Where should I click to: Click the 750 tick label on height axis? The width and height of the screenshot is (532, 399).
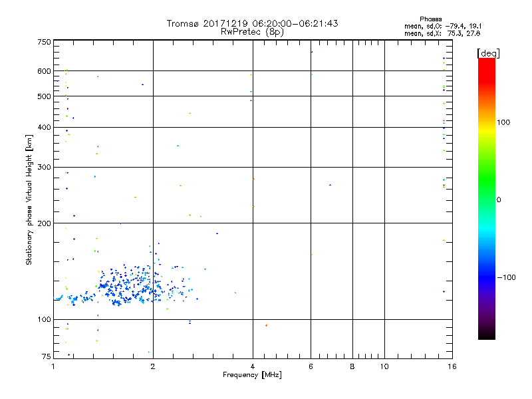(44, 42)
